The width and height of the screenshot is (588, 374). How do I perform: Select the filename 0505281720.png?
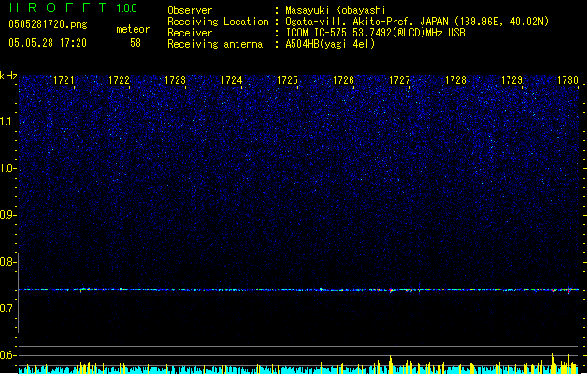click(48, 24)
